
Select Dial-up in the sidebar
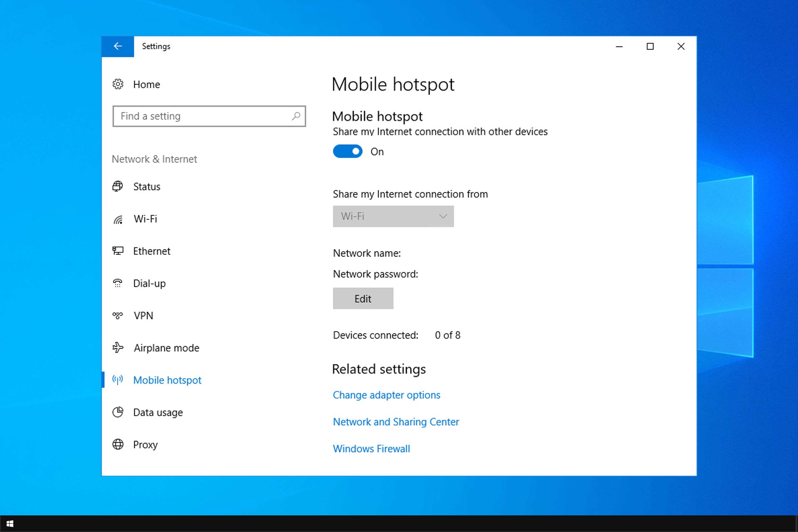coord(149,283)
